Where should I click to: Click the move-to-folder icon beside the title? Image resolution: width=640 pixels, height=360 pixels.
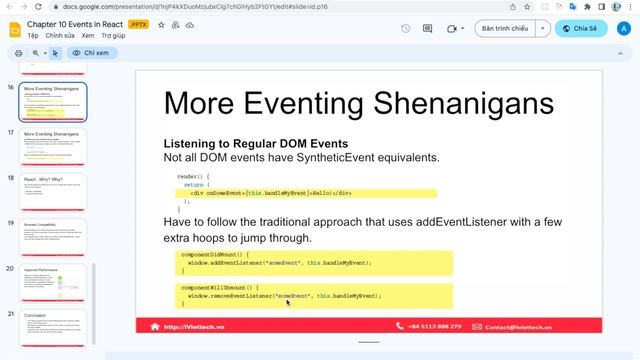176,25
